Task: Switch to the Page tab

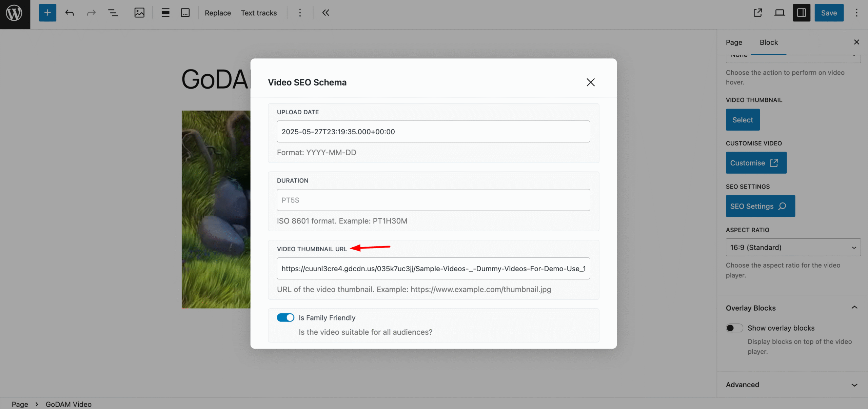Action: pos(734,42)
